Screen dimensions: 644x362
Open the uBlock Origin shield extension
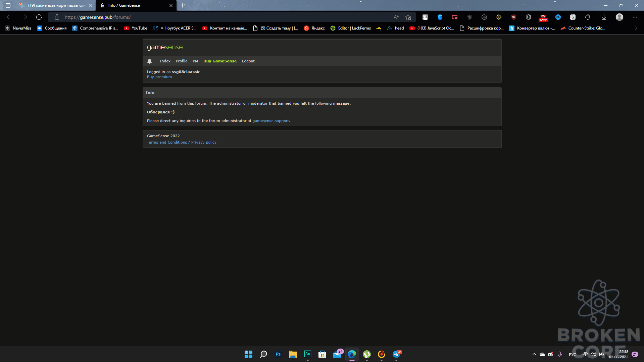tap(513, 17)
